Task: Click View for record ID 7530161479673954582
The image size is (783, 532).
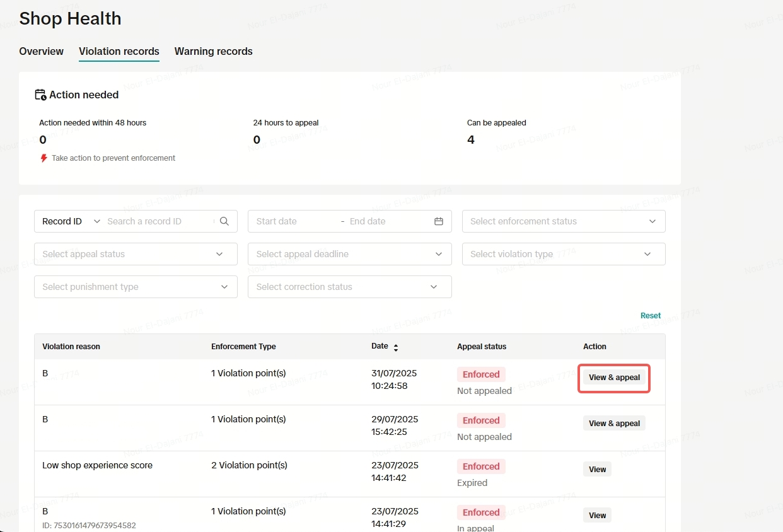Action: click(597, 516)
